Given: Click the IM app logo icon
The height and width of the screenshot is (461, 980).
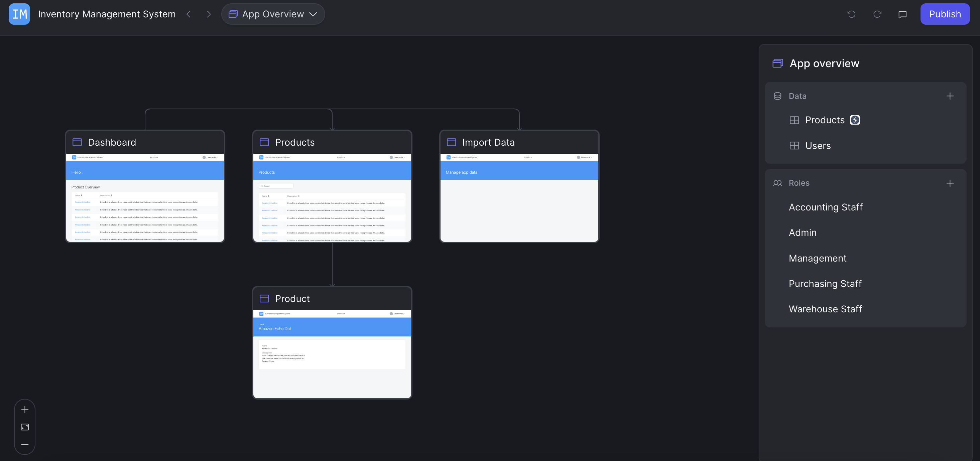Looking at the screenshot, I should (19, 14).
